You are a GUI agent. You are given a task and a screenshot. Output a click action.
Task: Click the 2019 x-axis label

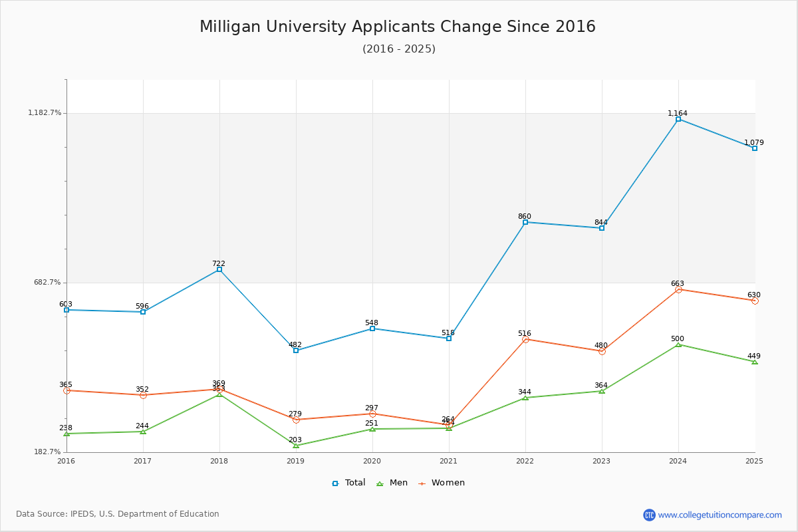pos(296,461)
